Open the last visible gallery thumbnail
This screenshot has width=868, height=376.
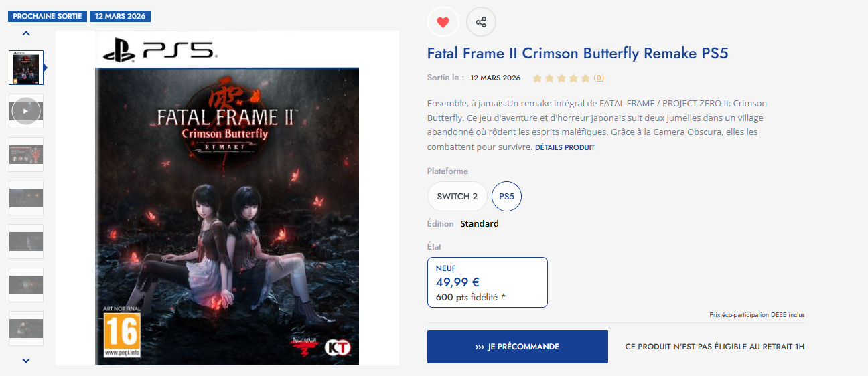[26, 328]
